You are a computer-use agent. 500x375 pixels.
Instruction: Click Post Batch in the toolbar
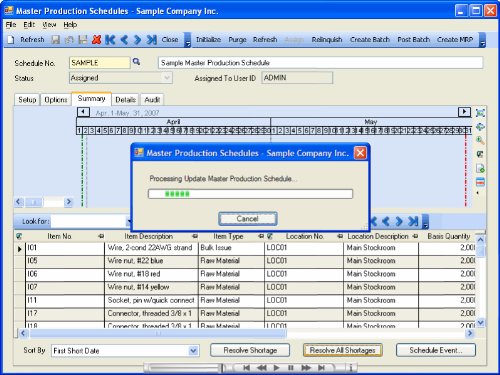point(413,40)
